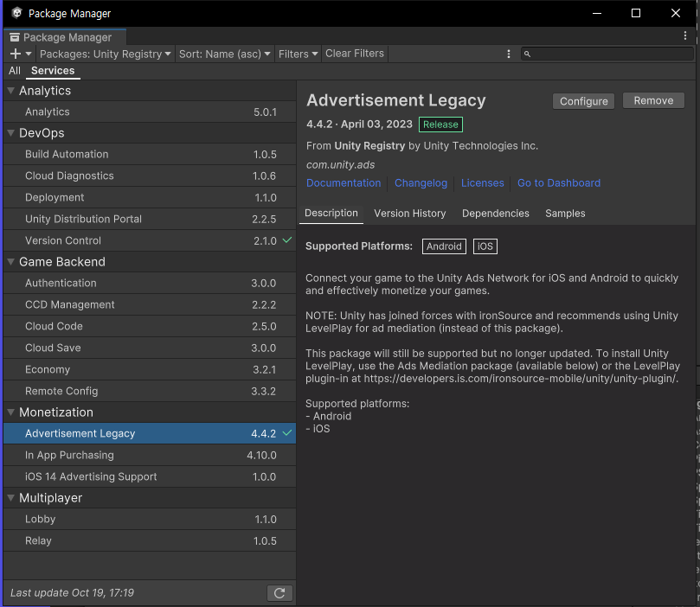Select the Relay package
Image resolution: width=700 pixels, height=607 pixels.
(150, 540)
